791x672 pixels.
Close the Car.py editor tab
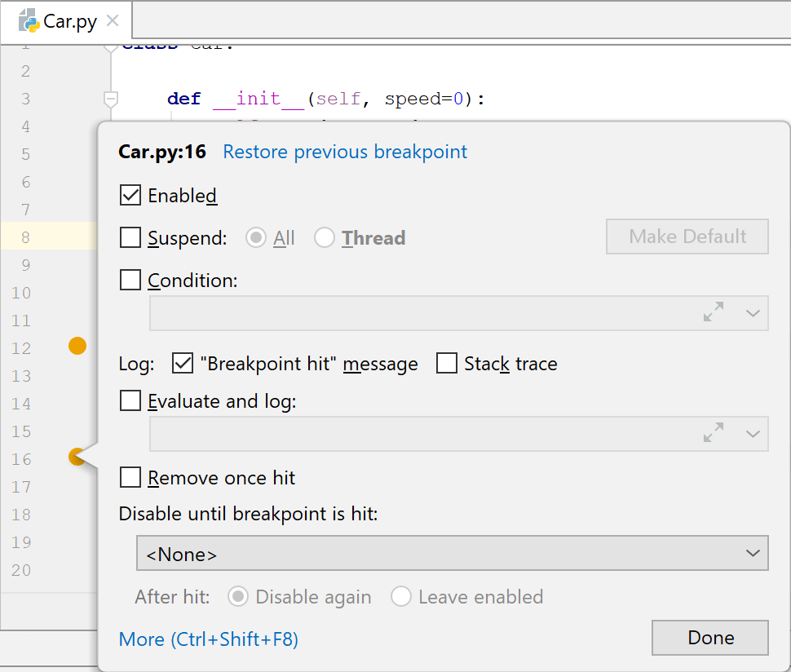coord(113,21)
